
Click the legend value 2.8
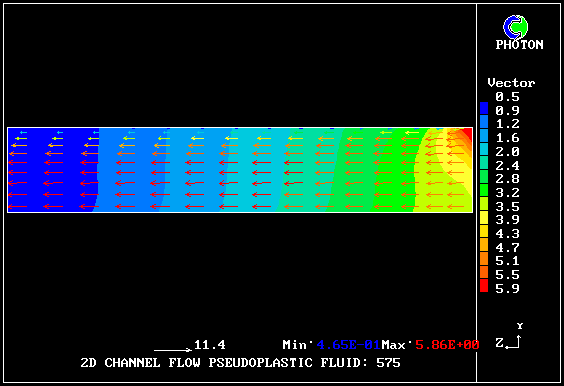(507, 179)
